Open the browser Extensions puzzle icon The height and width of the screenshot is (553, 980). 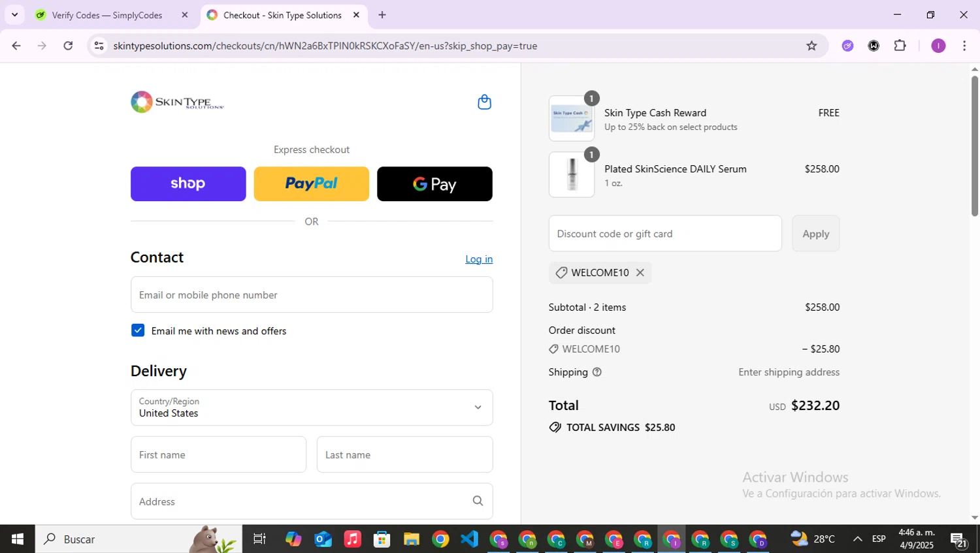(x=900, y=46)
